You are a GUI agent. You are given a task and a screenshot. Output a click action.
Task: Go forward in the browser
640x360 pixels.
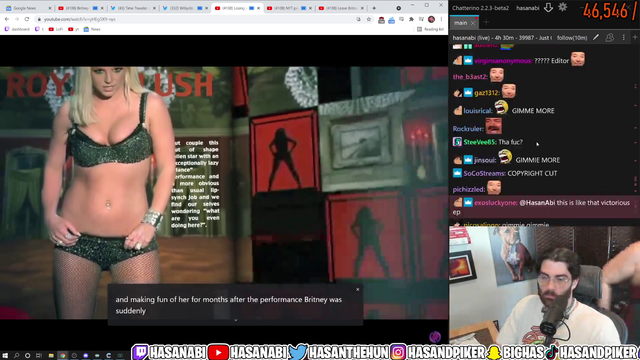17,19
